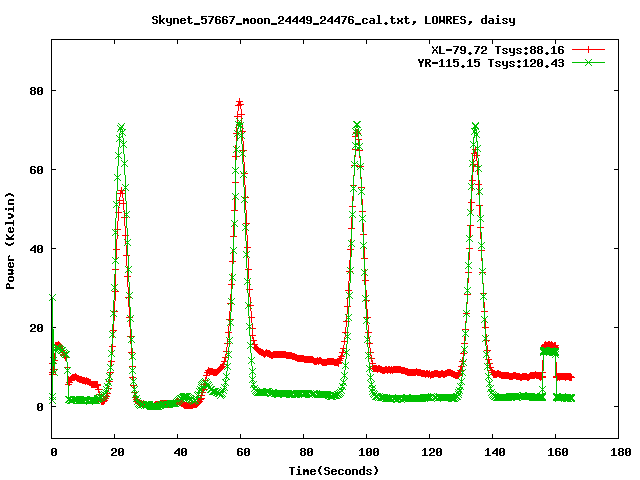Click the y-axis tick label 80
The height and width of the screenshot is (480, 640).
click(37, 91)
